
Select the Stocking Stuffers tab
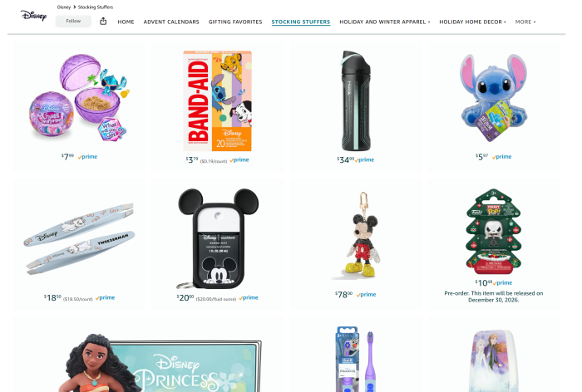click(301, 22)
